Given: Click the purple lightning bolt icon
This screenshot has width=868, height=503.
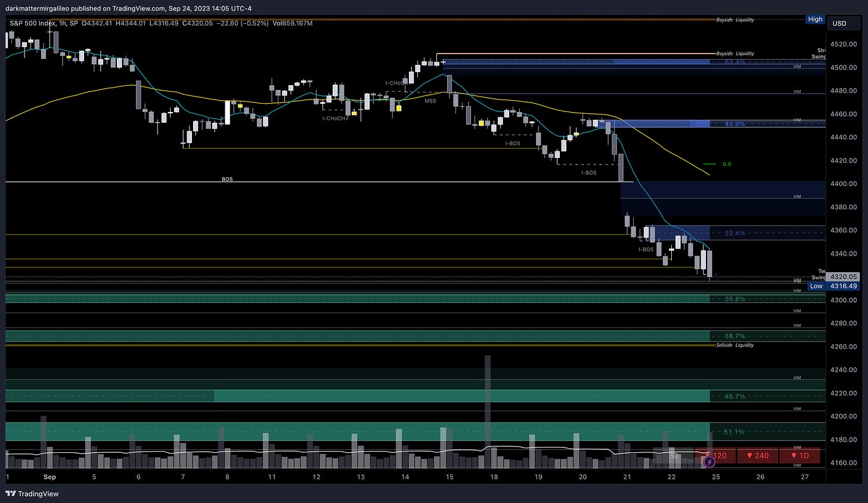Looking at the screenshot, I should pyautogui.click(x=709, y=461).
